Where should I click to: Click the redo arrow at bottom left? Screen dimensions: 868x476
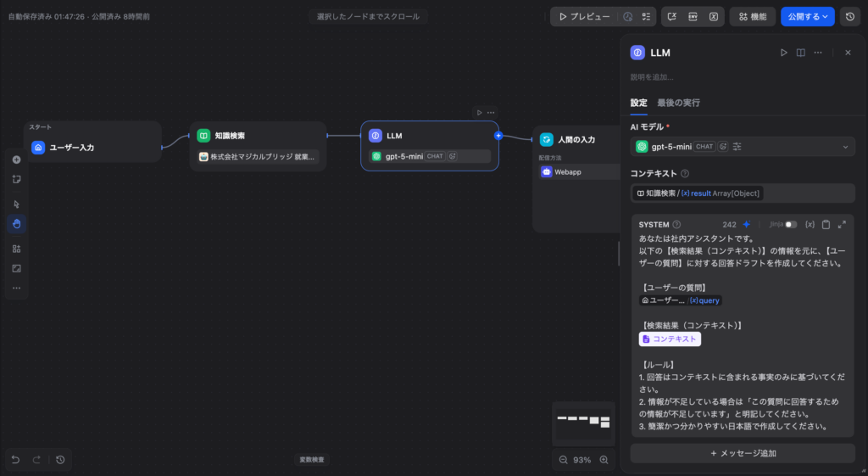36,459
